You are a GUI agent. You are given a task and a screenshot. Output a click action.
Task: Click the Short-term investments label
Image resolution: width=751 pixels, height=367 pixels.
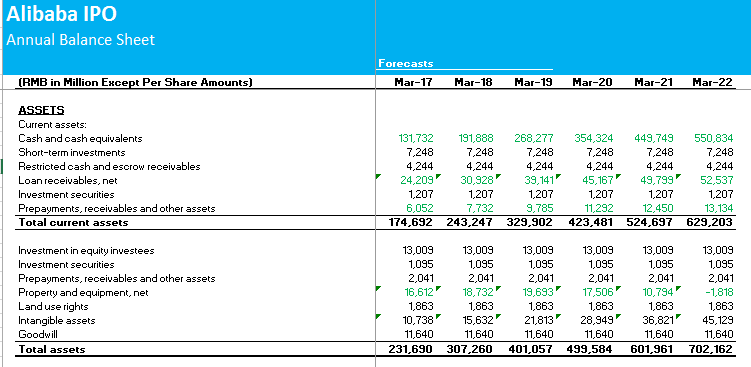point(72,152)
